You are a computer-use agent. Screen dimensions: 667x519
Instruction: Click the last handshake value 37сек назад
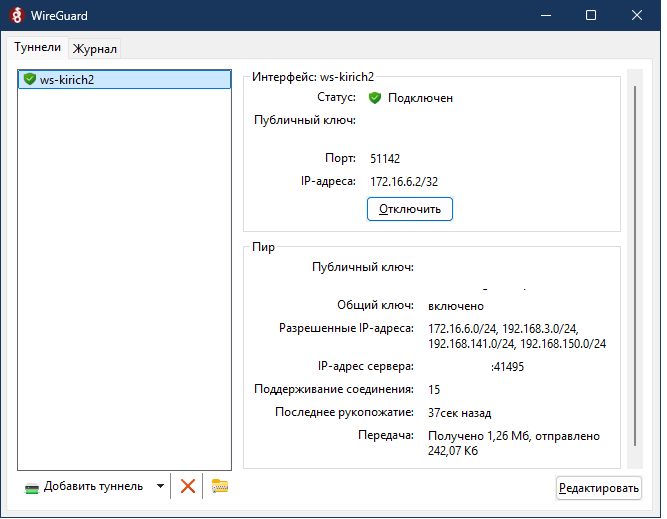click(459, 412)
